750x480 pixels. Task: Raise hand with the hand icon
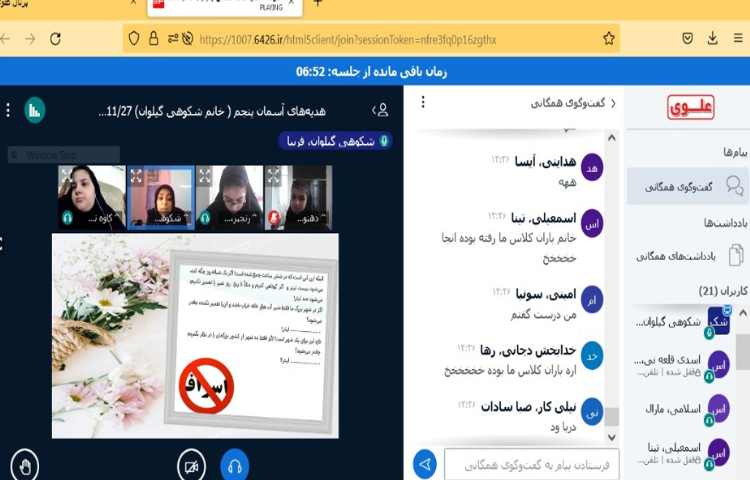tap(24, 466)
